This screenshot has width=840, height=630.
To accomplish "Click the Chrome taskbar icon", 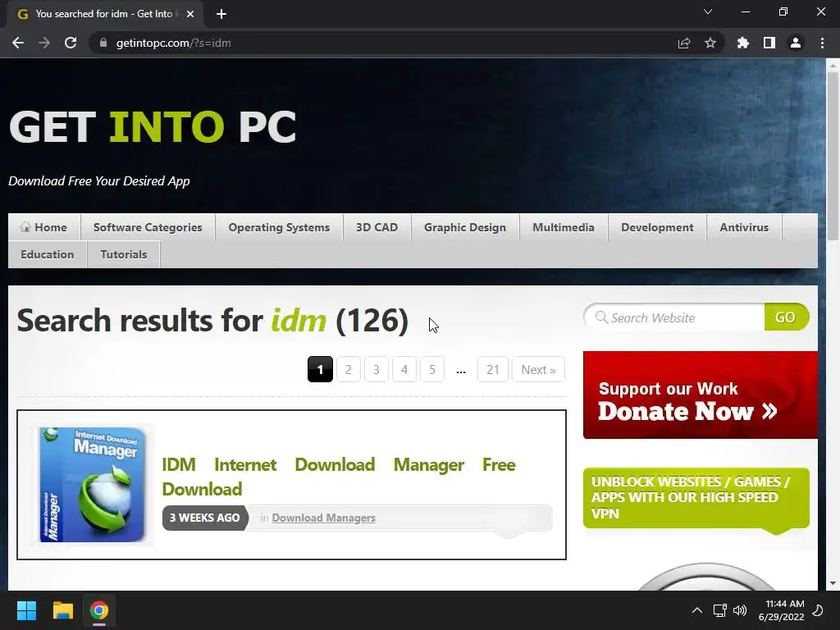I will [x=99, y=610].
